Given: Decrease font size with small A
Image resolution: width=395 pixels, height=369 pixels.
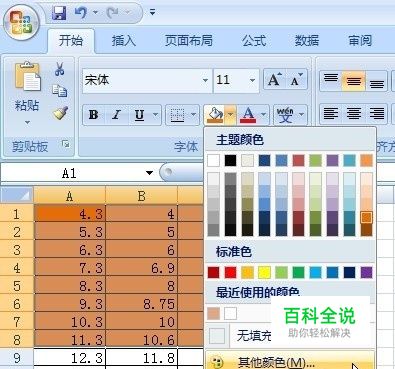Looking at the screenshot, I should [x=296, y=80].
